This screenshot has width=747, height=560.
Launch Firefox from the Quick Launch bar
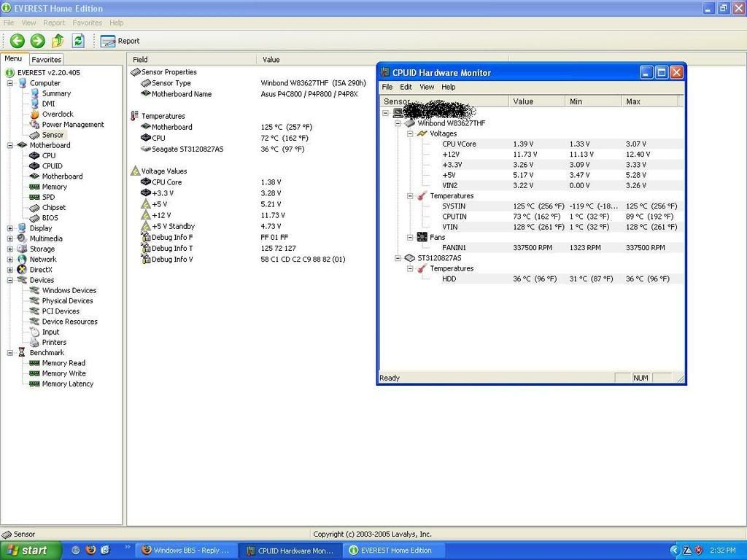click(90, 550)
